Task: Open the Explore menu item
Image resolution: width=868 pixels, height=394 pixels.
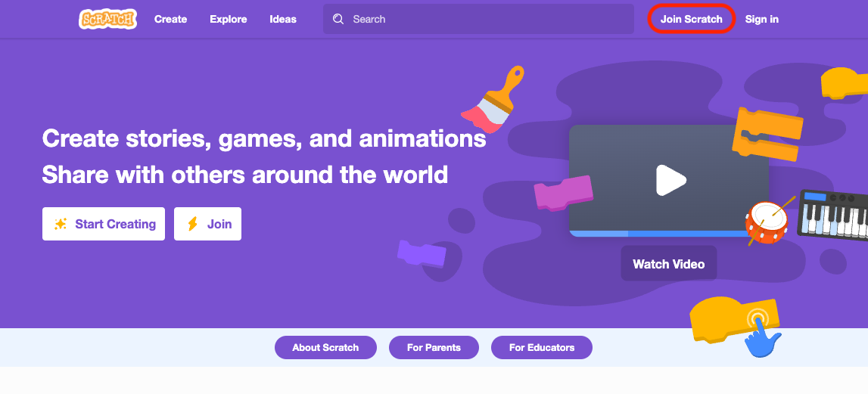Action: click(x=228, y=20)
